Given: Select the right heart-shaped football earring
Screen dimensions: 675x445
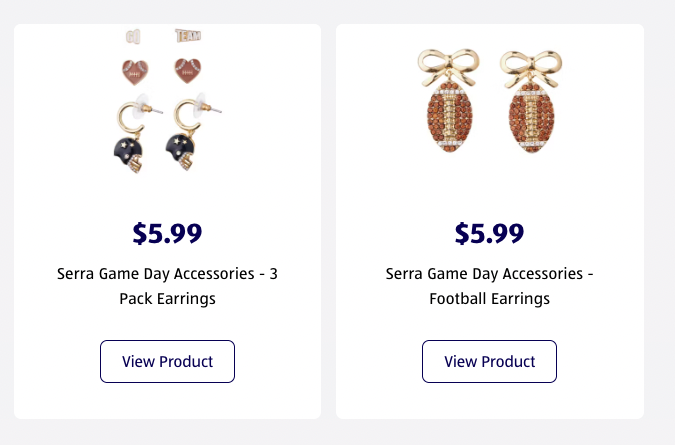Looking at the screenshot, I should click(x=187, y=71).
